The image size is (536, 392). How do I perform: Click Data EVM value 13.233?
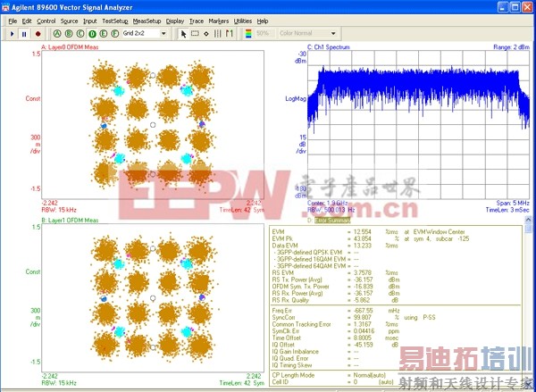coord(363,246)
